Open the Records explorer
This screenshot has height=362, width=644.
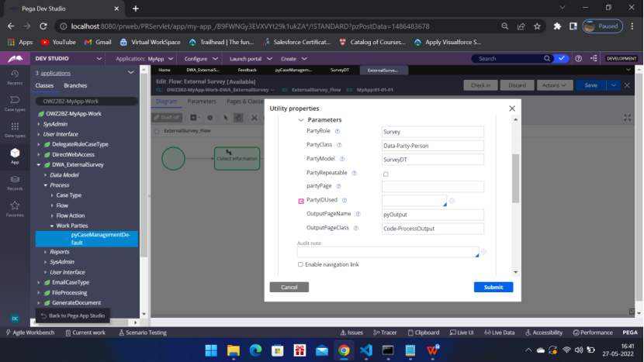click(x=15, y=183)
